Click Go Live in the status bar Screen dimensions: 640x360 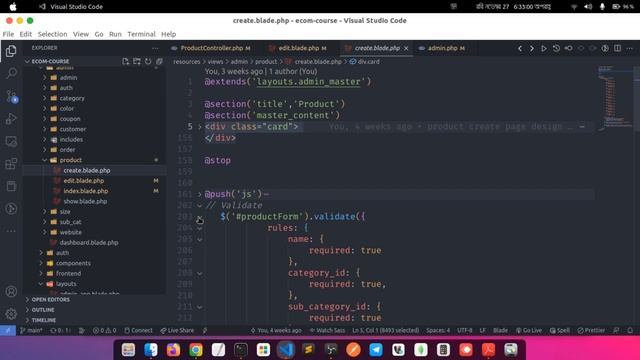529,330
